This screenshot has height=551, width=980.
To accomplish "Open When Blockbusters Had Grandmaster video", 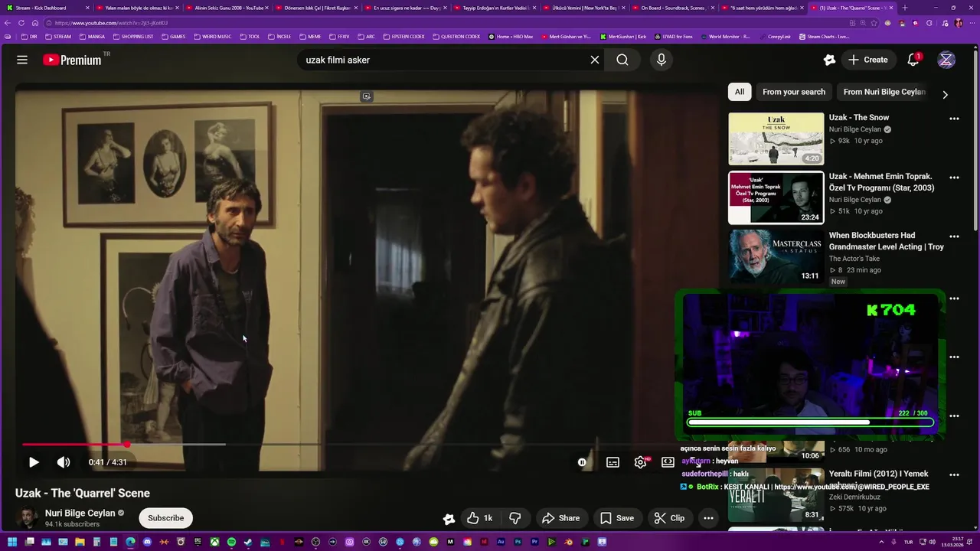I will [886, 241].
